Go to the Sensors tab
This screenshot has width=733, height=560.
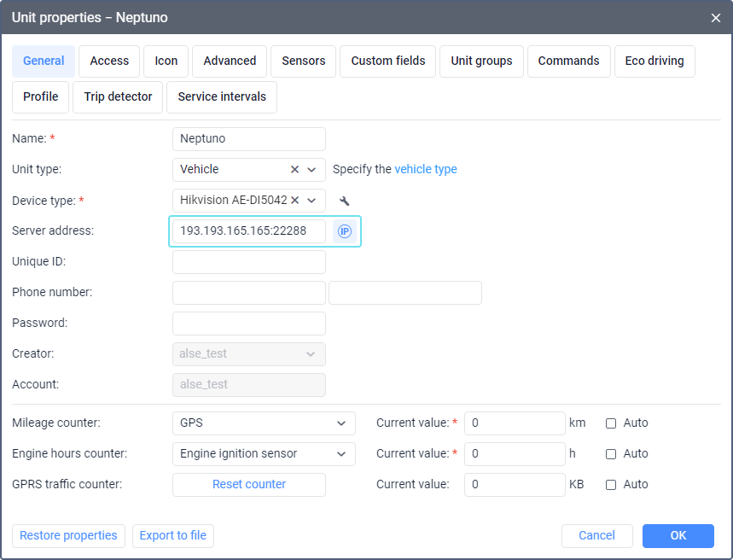pyautogui.click(x=304, y=61)
